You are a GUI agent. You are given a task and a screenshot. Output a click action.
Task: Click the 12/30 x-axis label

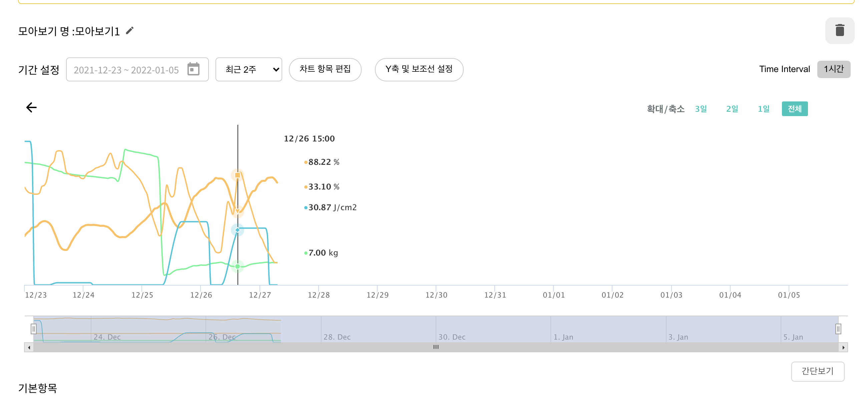tap(436, 295)
